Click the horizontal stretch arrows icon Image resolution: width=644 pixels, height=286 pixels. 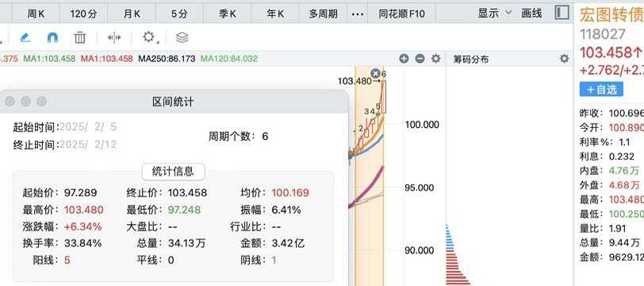[x=114, y=38]
